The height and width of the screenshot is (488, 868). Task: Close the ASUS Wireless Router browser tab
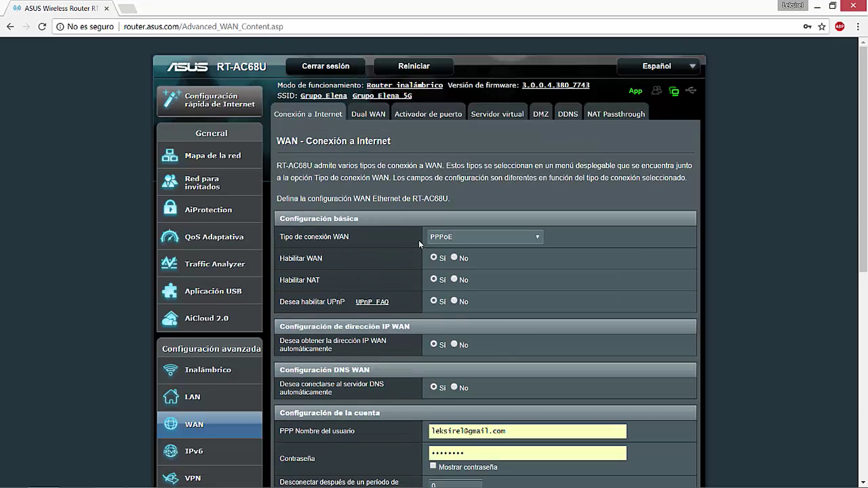(x=107, y=8)
